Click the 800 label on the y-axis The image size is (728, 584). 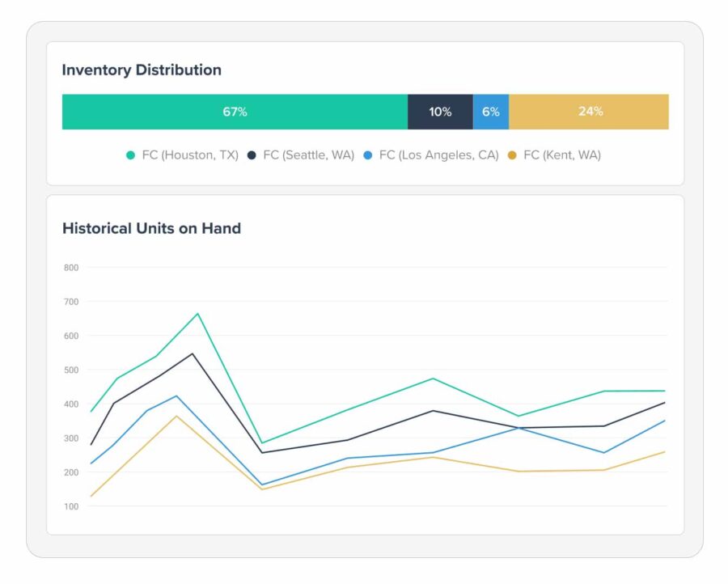pyautogui.click(x=72, y=267)
